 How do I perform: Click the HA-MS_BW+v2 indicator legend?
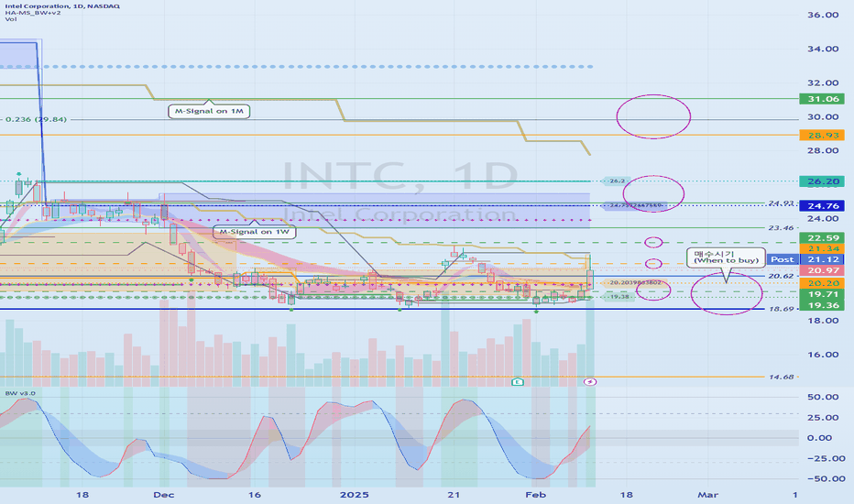click(33, 13)
